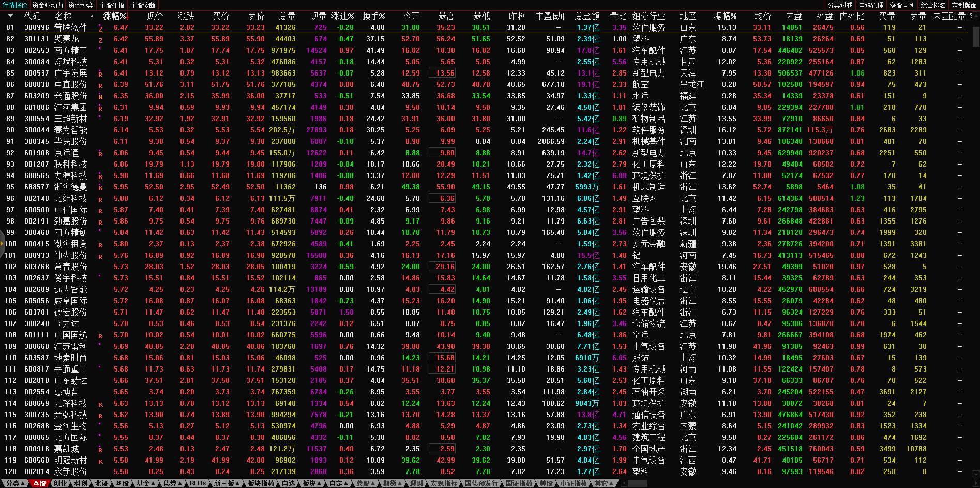Open the 分类过滤 button

pyautogui.click(x=840, y=5)
